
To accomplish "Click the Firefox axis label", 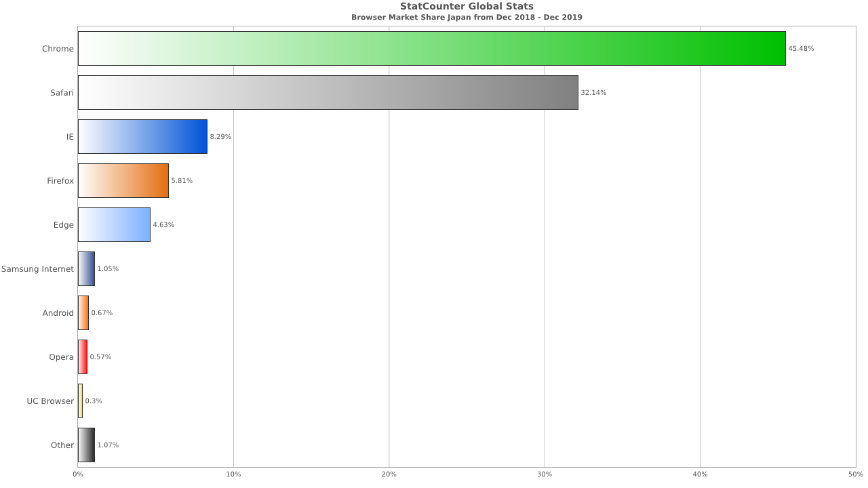I will [60, 181].
